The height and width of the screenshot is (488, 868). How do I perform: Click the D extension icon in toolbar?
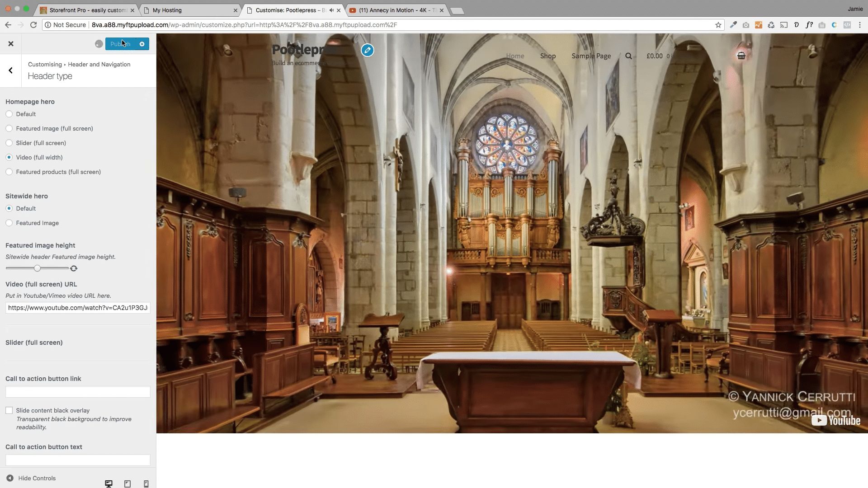pos(797,25)
